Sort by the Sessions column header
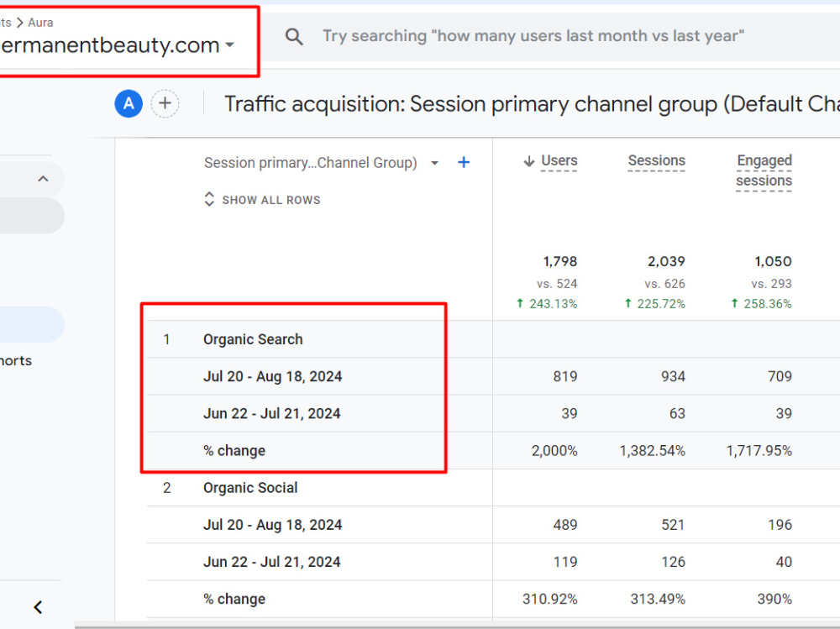 [656, 160]
